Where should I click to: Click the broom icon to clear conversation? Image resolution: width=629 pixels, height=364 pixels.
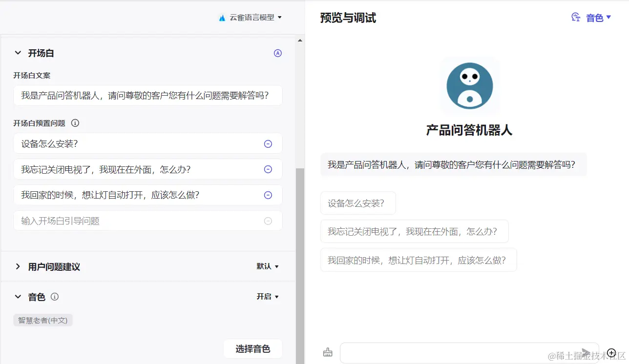pos(327,352)
